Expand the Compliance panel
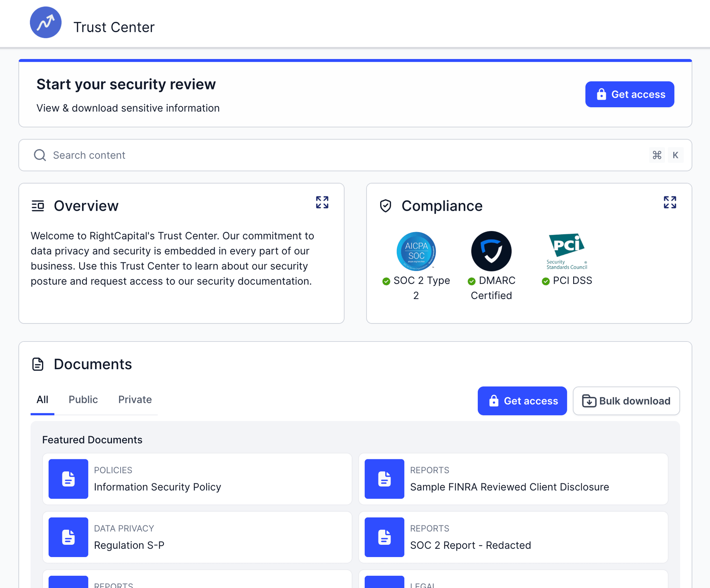710x588 pixels. pyautogui.click(x=670, y=202)
